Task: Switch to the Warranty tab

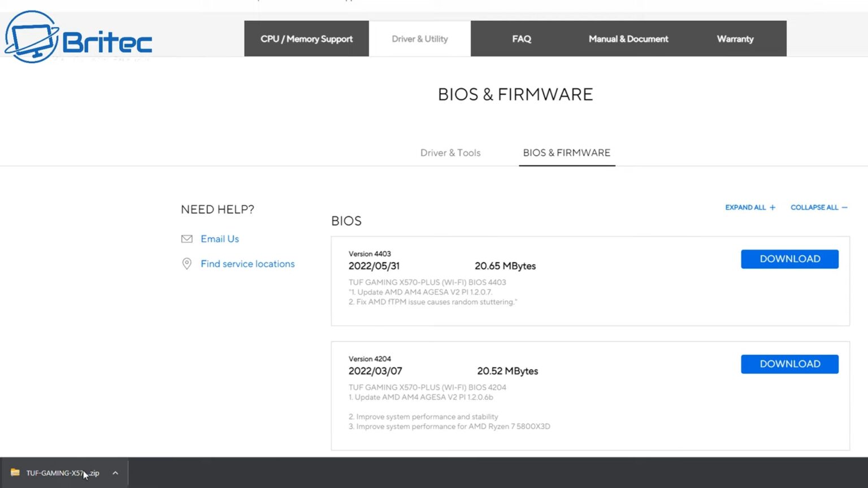Action: tap(735, 39)
